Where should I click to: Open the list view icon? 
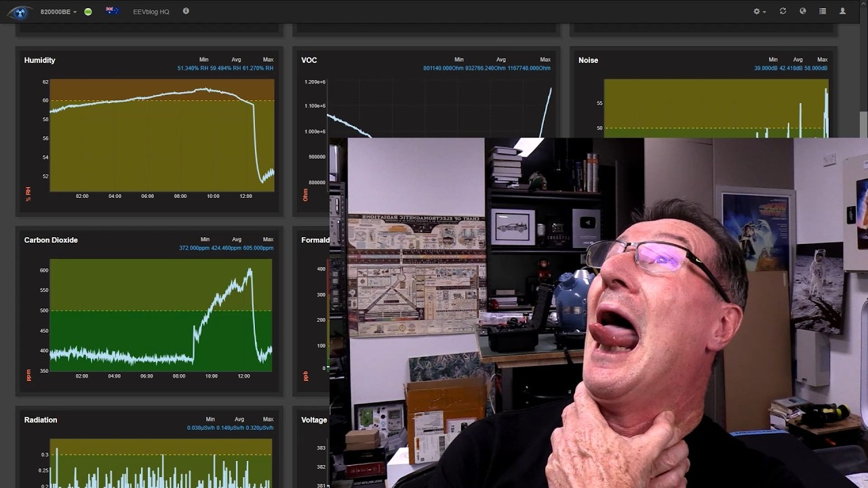pyautogui.click(x=823, y=12)
